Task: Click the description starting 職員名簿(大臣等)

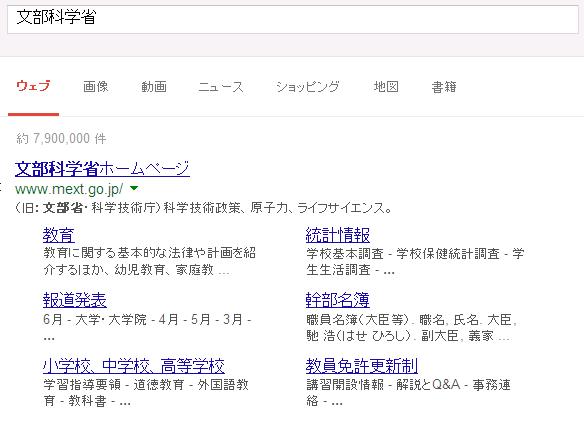Action: point(412,327)
